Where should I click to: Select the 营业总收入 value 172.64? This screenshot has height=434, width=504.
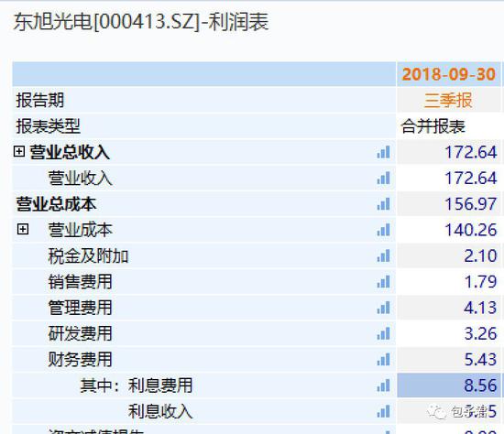tap(449, 152)
